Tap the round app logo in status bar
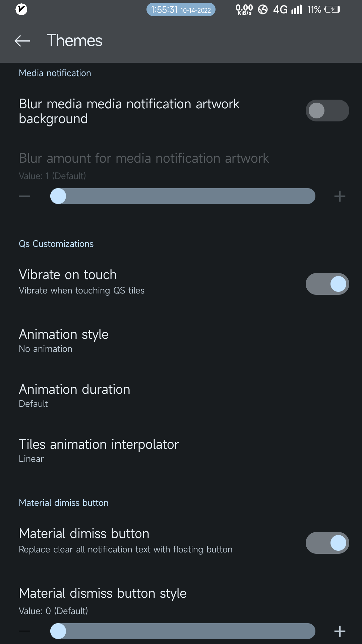The width and height of the screenshot is (362, 644). coord(21,9)
